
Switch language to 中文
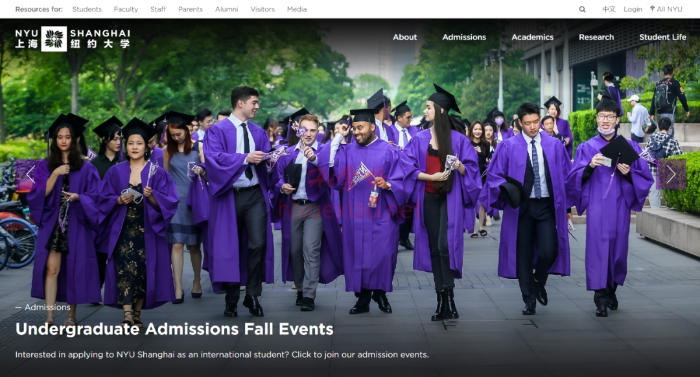608,9
